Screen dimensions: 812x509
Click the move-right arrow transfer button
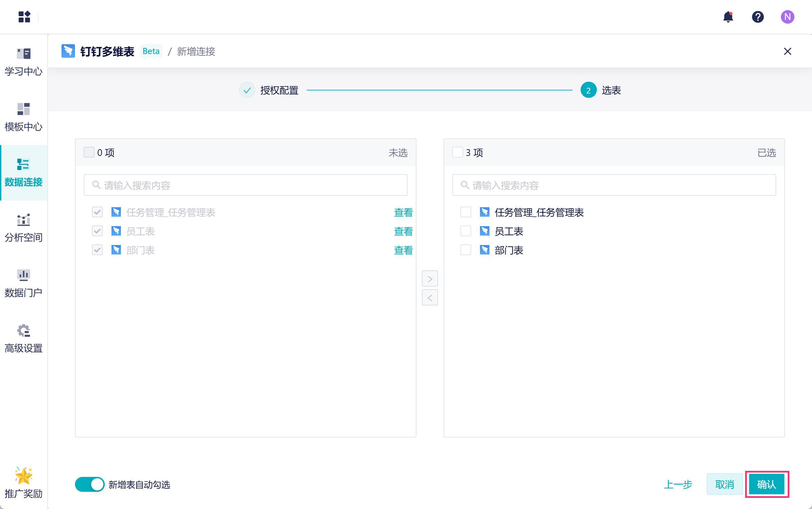point(430,279)
